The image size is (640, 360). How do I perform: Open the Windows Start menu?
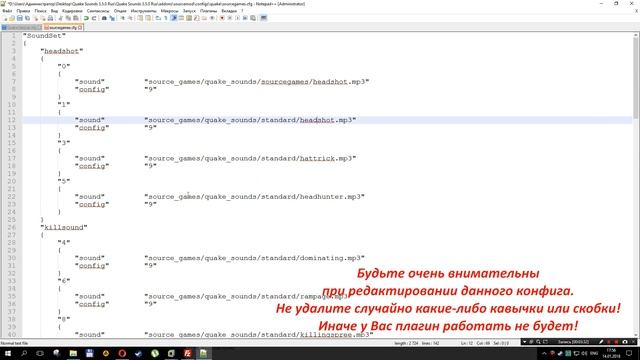click(8, 353)
